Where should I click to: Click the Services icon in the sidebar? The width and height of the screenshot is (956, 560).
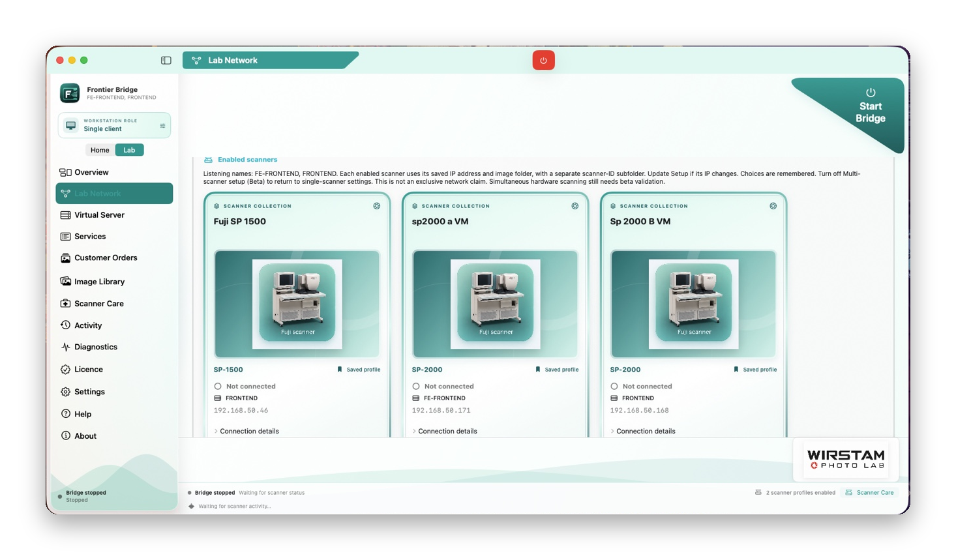65,237
